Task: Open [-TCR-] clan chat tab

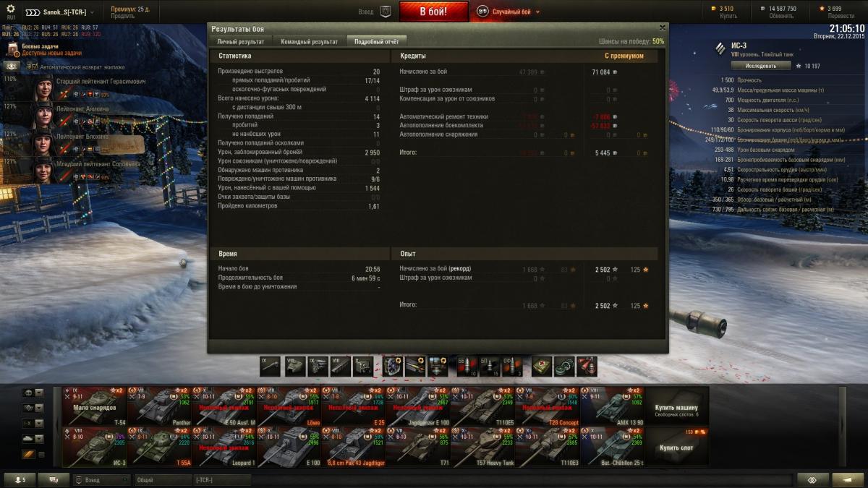Action: (x=221, y=479)
